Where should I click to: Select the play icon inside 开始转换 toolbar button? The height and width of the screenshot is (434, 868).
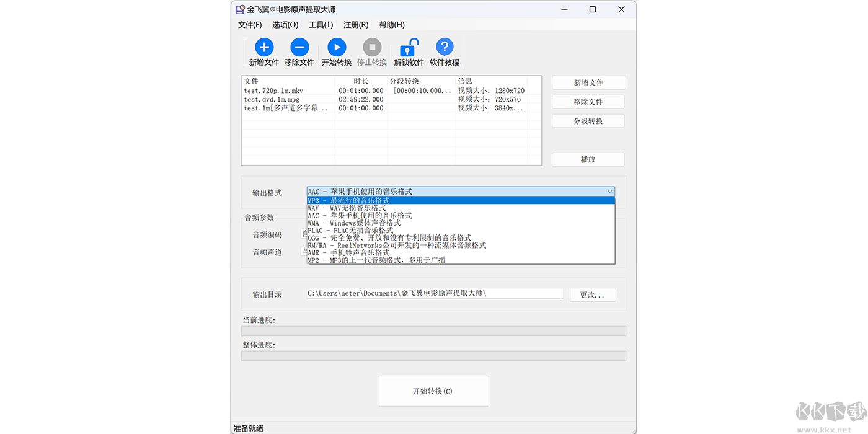pyautogui.click(x=337, y=46)
